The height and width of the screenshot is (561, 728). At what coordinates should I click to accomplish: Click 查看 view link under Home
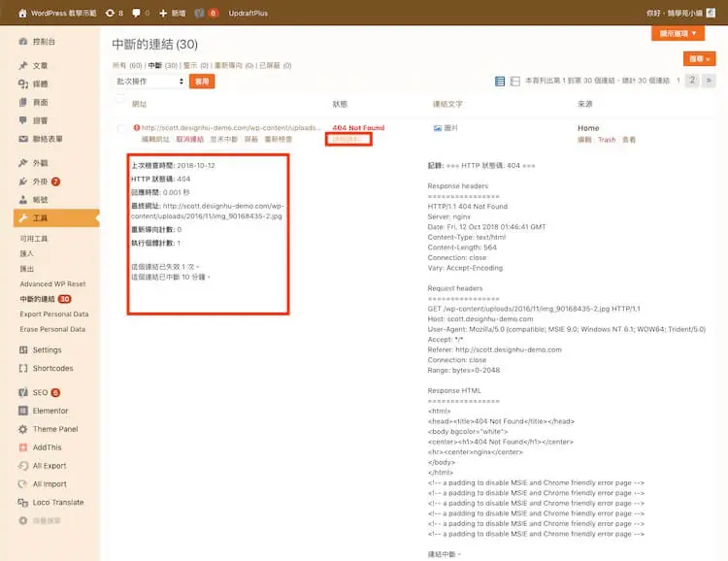tap(629, 140)
